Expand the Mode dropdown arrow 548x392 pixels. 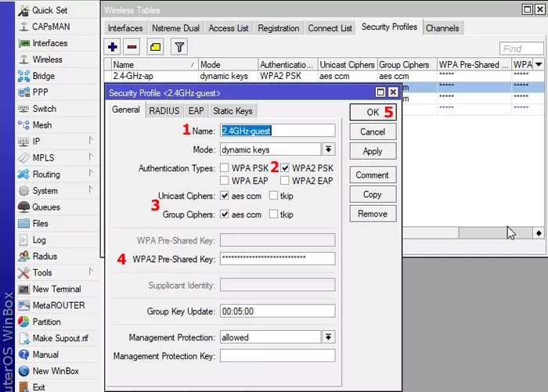coord(329,149)
